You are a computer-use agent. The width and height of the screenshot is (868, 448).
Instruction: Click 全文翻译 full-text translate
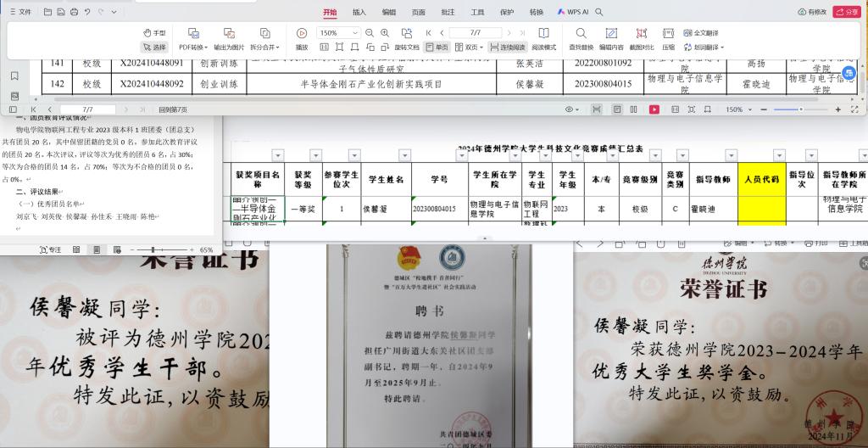[x=701, y=33]
